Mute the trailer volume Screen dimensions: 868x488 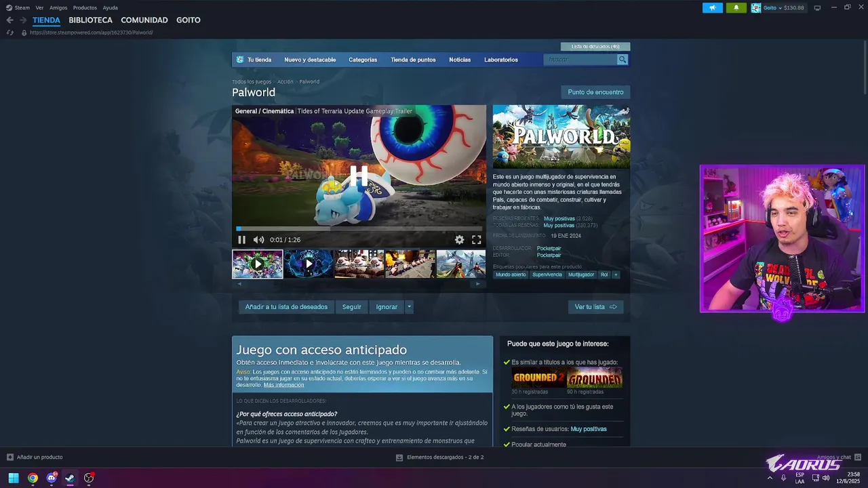(x=258, y=240)
